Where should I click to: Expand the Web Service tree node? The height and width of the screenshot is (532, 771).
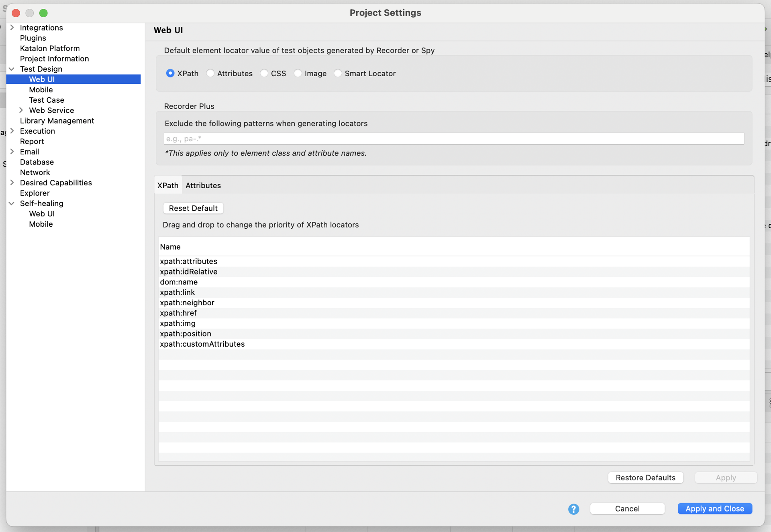[x=21, y=110]
